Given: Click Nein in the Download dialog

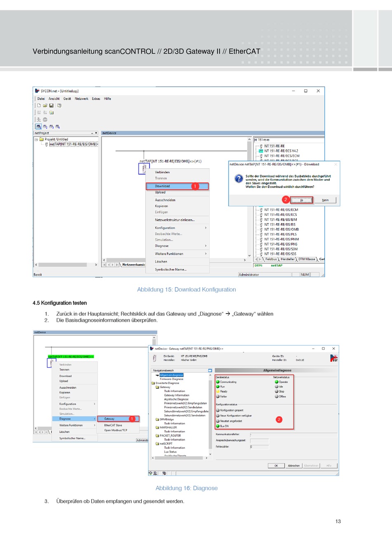Looking at the screenshot, I should (325, 200).
